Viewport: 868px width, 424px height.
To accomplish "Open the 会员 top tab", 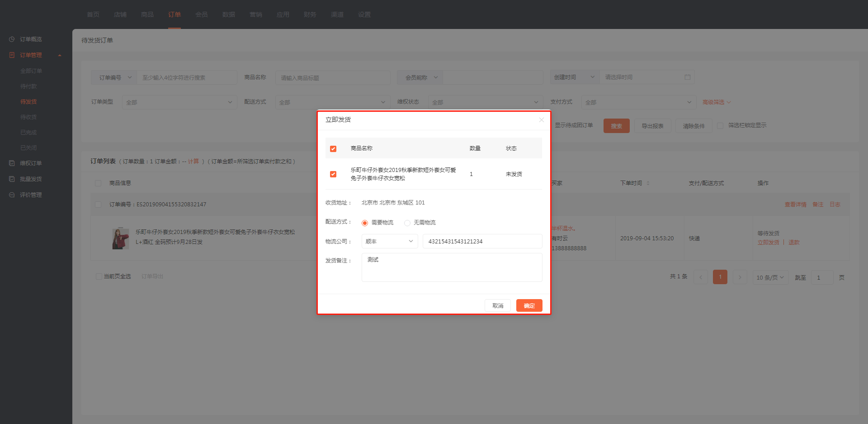I will click(202, 14).
